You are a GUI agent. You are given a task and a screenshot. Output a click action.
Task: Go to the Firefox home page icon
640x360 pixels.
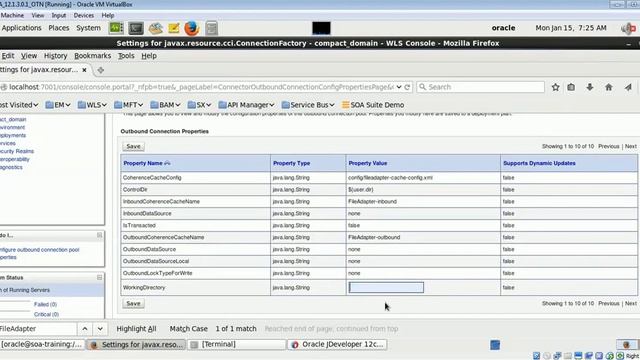pos(609,87)
